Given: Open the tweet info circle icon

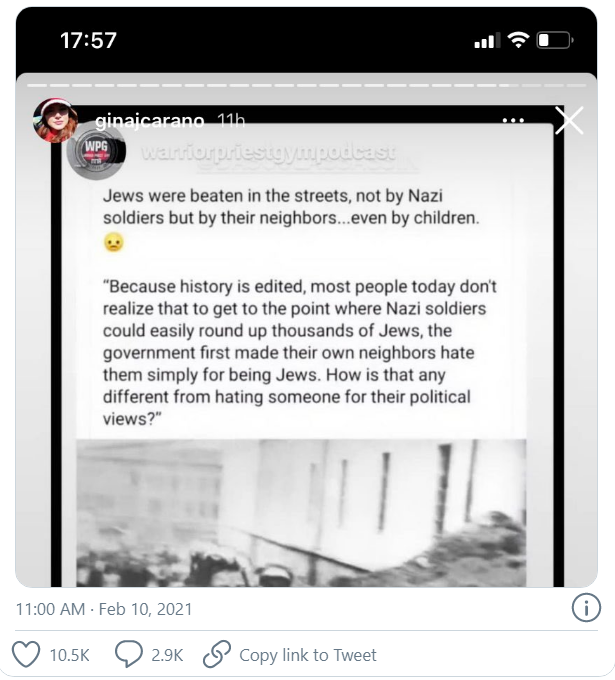Looking at the screenshot, I should [585, 607].
